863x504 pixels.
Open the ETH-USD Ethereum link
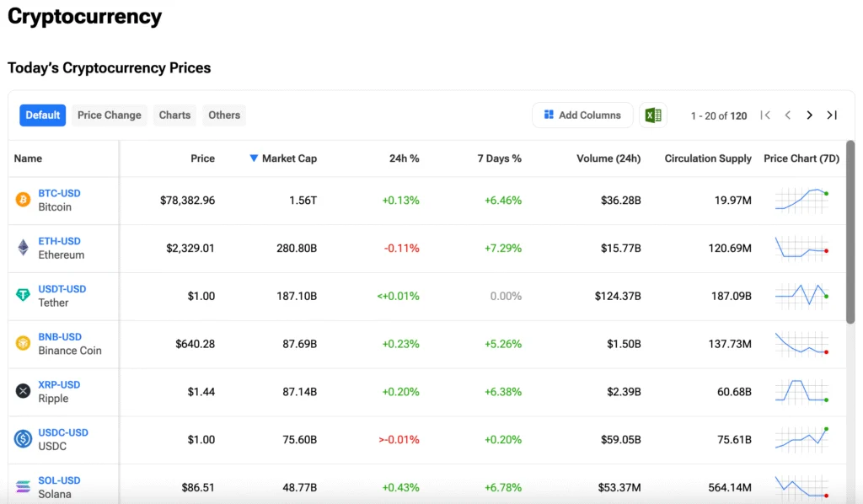tap(59, 241)
